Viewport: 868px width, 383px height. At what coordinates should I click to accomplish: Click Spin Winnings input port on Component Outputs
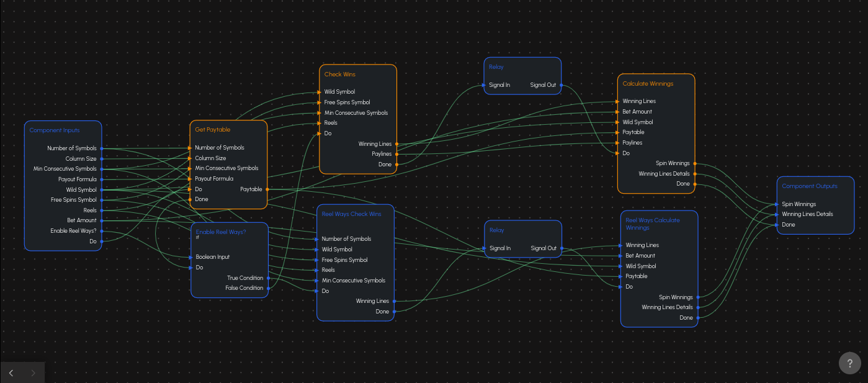point(777,204)
